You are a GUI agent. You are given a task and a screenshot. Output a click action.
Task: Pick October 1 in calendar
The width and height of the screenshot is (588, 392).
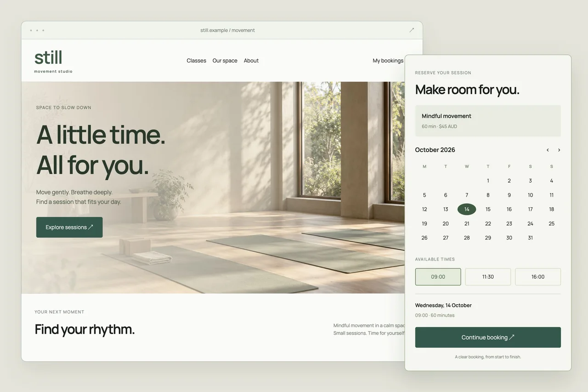488,181
